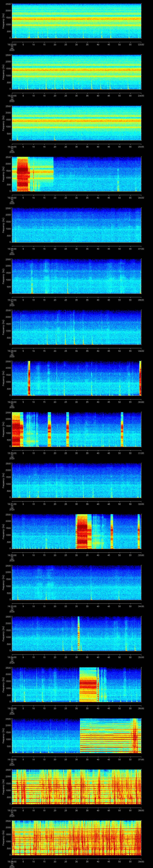The width and height of the screenshot is (153, 868).
Task: Click the 25:00 end time label
Action: [x=141, y=147]
